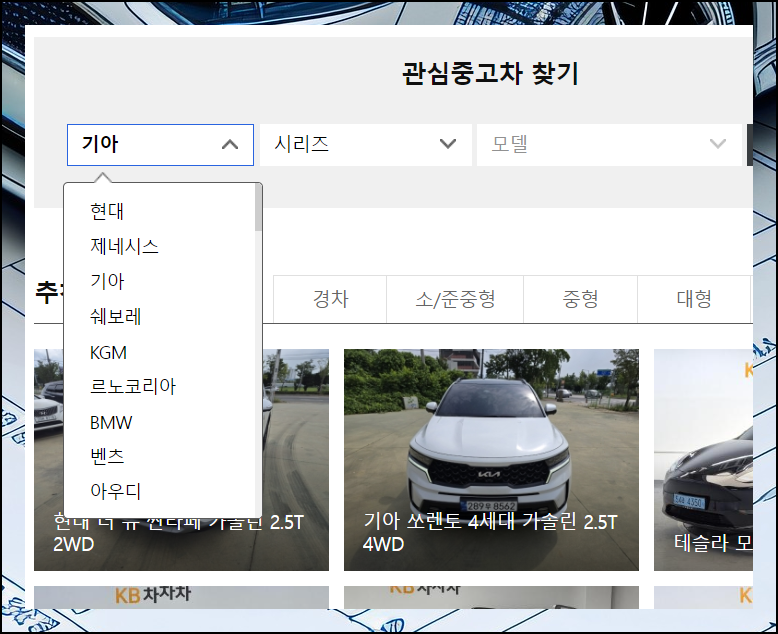Image resolution: width=778 pixels, height=634 pixels.
Task: Select 현대 from manufacturer list
Action: click(x=107, y=211)
